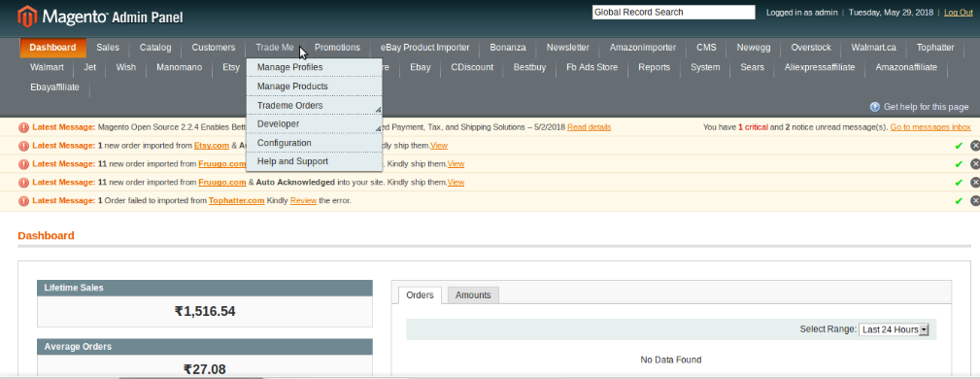Open the Sears menu

pyautogui.click(x=752, y=67)
